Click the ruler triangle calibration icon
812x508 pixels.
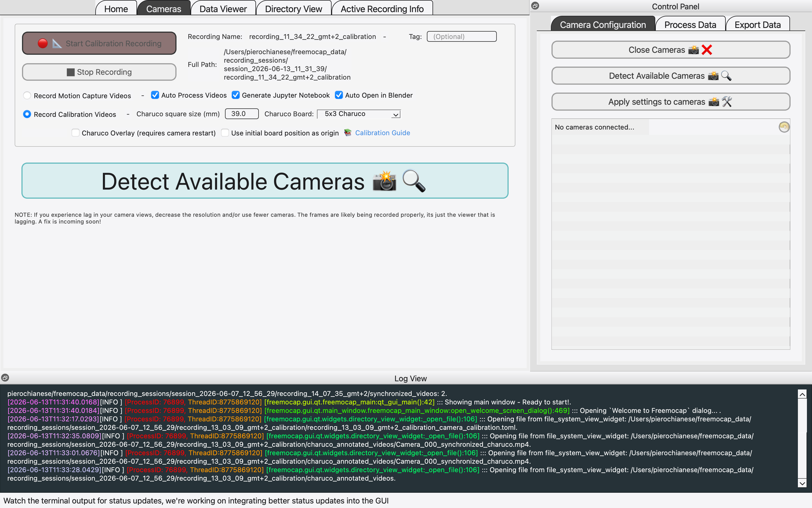tap(57, 43)
